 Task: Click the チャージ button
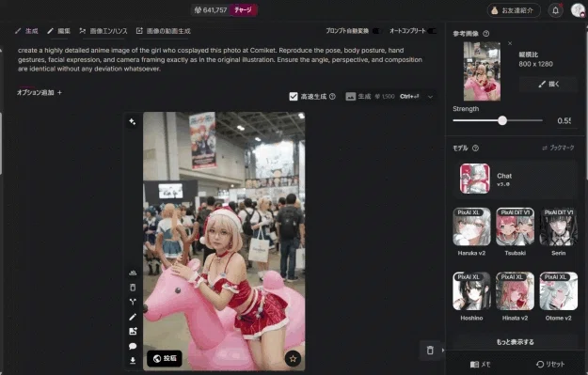243,10
